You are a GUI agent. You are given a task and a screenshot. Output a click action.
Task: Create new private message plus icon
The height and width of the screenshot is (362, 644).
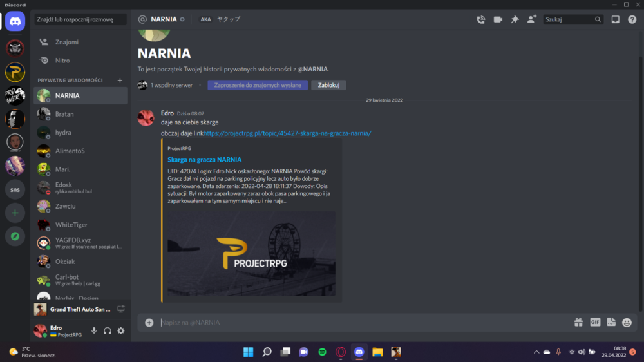click(120, 80)
